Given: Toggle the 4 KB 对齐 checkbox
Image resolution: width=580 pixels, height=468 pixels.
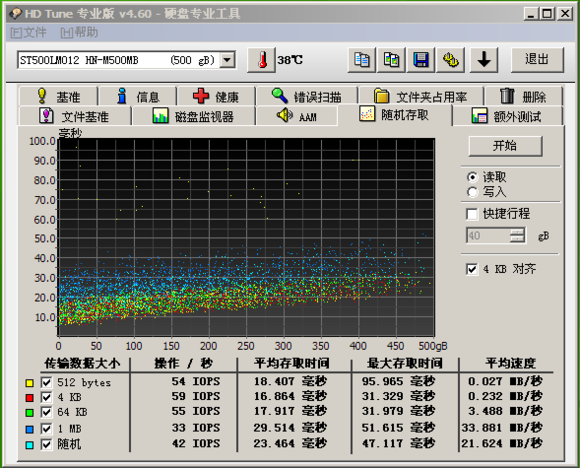Looking at the screenshot, I should pyautogui.click(x=472, y=269).
